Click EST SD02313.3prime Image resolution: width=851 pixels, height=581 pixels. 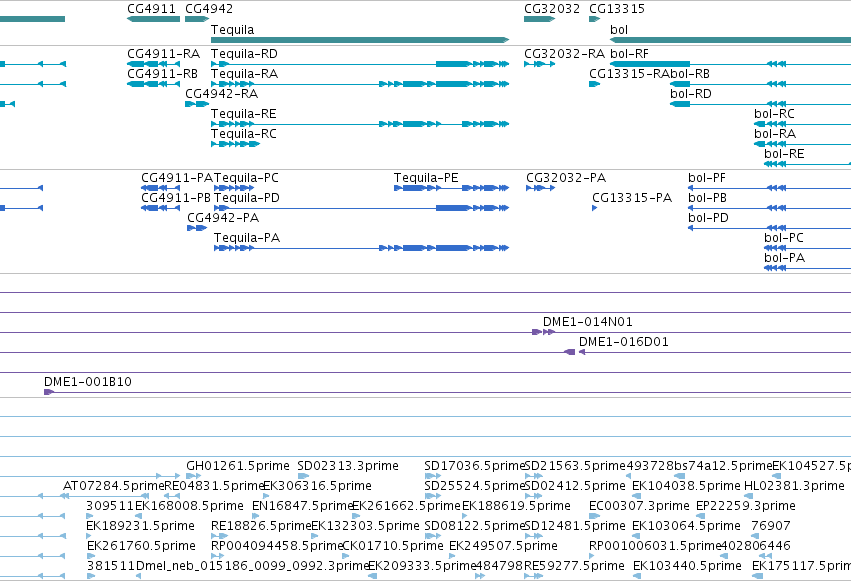348,466
